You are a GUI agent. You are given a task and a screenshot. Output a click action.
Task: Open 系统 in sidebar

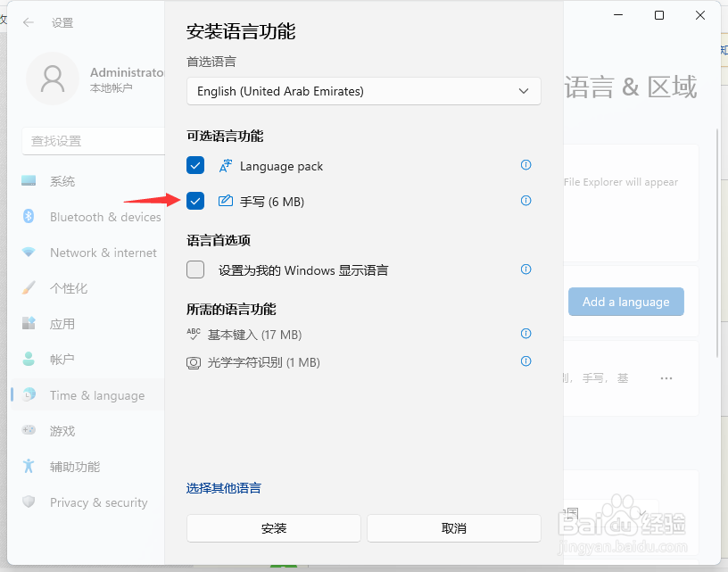click(x=87, y=181)
